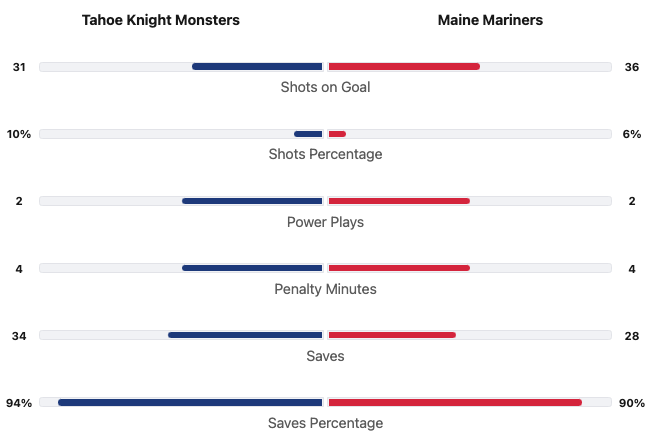This screenshot has height=444, width=657.
Task: Click Tahoe's 94% saves percentage value
Action: 19,402
